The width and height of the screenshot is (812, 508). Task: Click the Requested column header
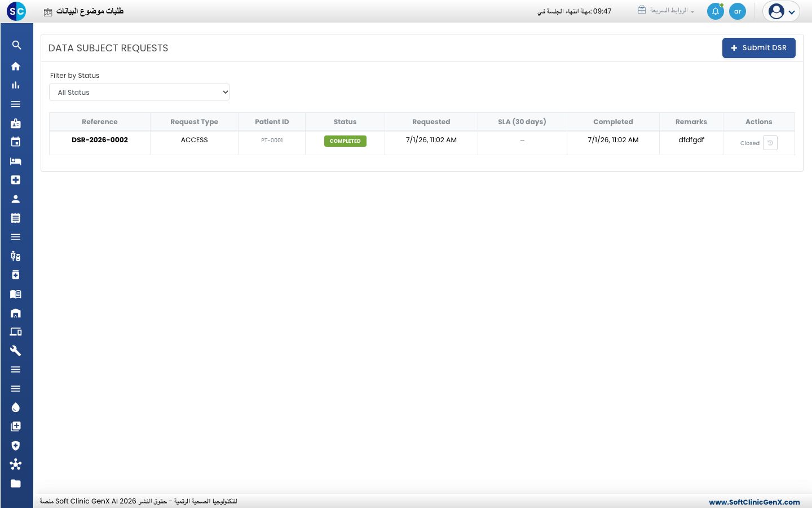tap(431, 122)
